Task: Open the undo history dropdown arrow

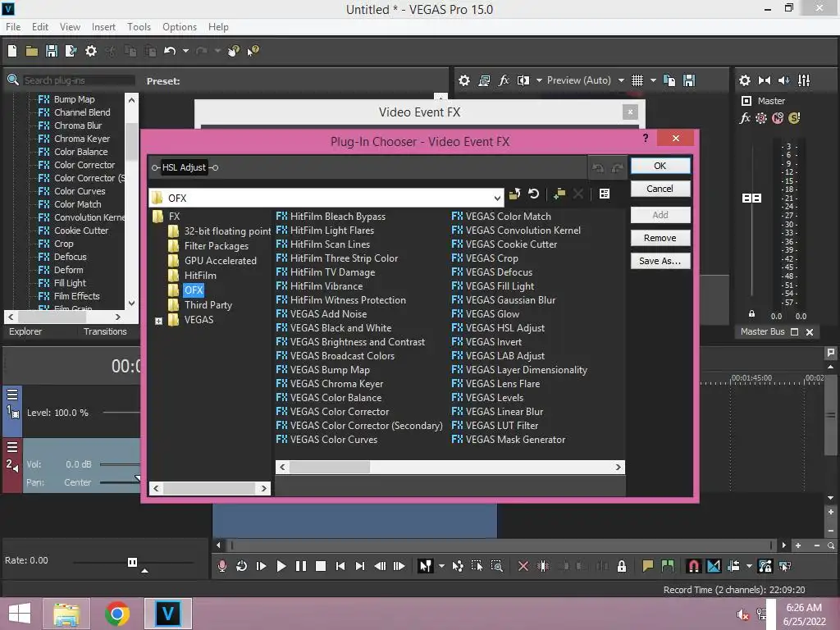Action: point(186,51)
